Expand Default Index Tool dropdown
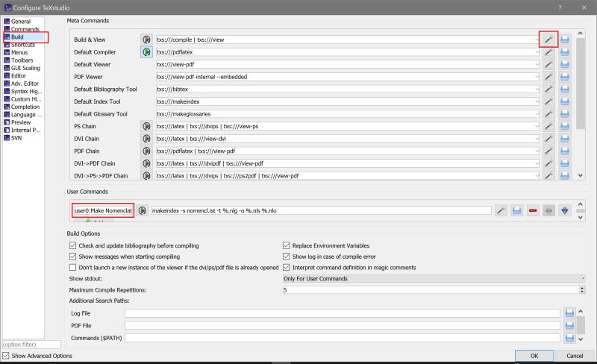This screenshot has width=597, height=364. (x=537, y=101)
